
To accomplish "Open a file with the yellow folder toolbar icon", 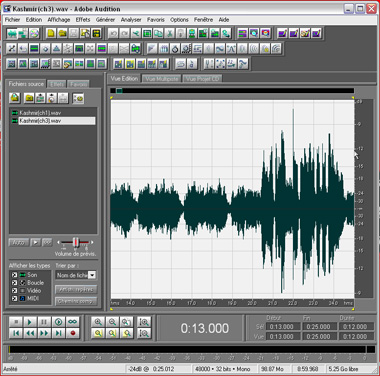I will coord(62,33).
